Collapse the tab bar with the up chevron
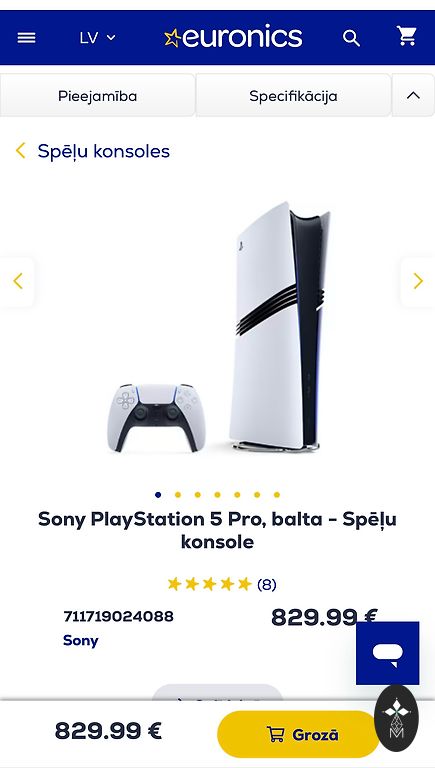The width and height of the screenshot is (435, 768). tap(413, 96)
